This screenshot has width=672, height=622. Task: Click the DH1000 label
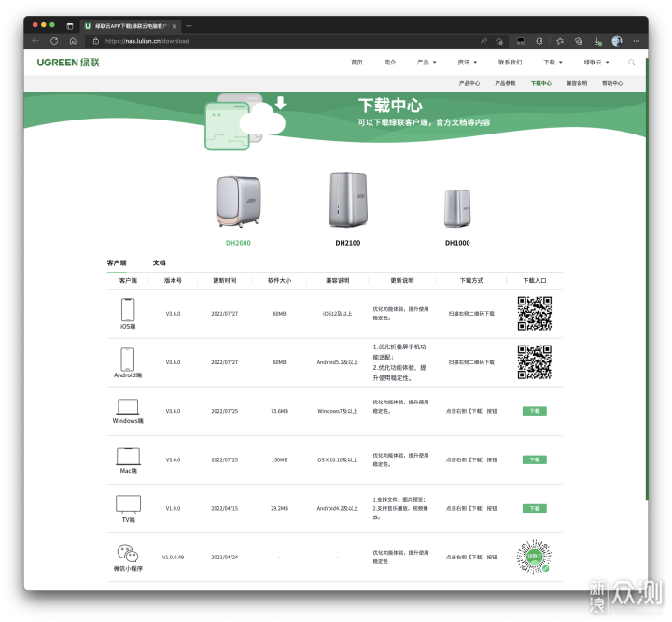457,243
